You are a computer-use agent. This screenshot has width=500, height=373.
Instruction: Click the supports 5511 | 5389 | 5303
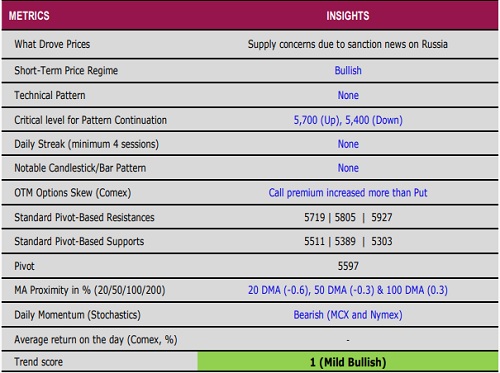point(348,241)
